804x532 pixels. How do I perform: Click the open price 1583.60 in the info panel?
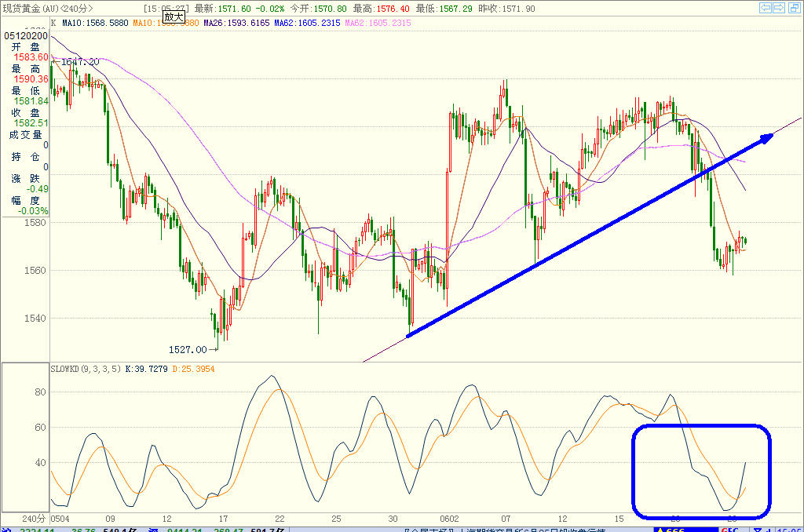pyautogui.click(x=31, y=57)
